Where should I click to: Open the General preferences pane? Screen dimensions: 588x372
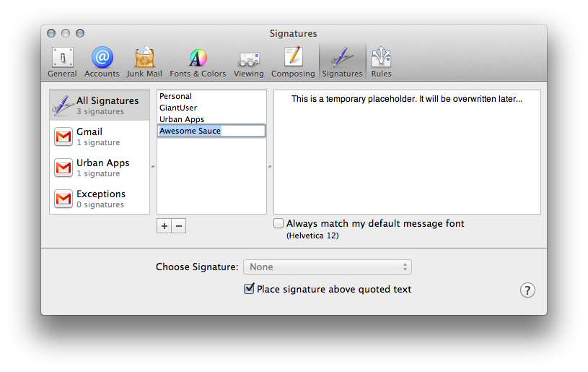pos(62,62)
